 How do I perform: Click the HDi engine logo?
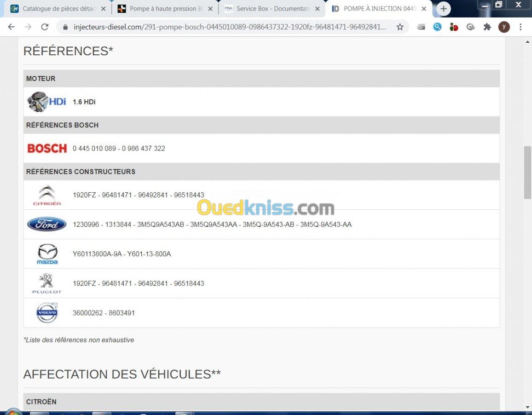click(46, 102)
